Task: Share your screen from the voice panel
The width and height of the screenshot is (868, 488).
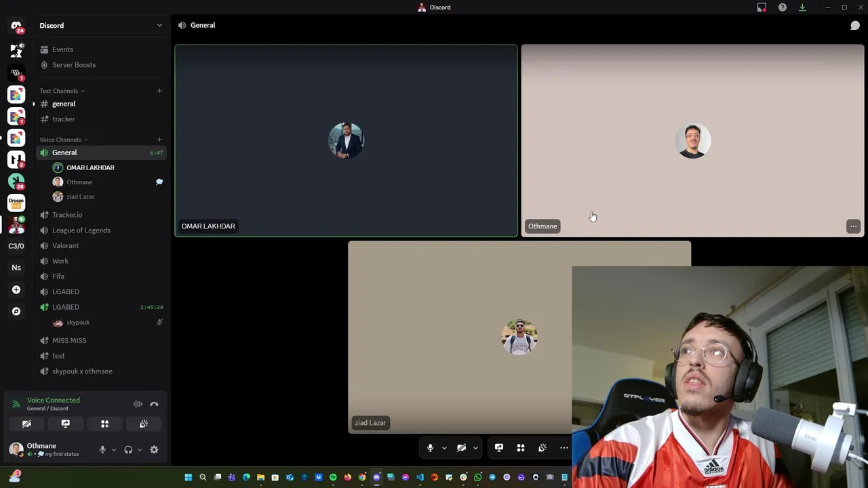Action: coord(66,424)
